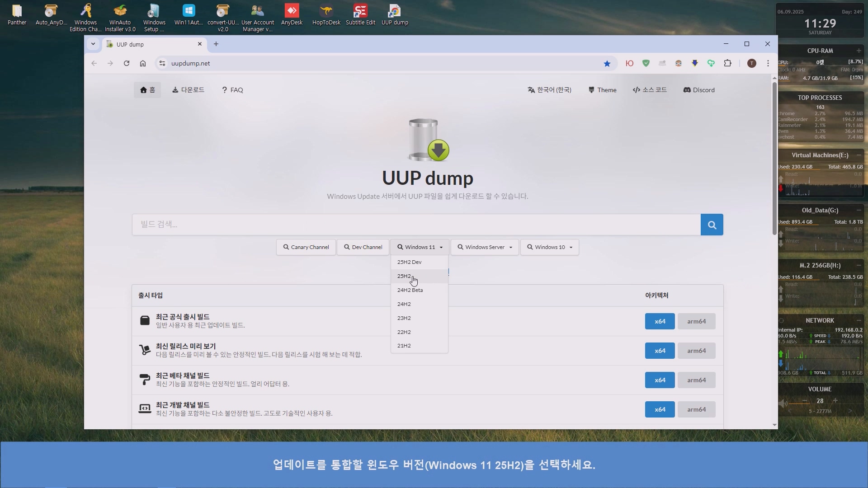Select arm64 for 최신 릴리스 미리 보기
This screenshot has width=868, height=488.
coord(697,351)
